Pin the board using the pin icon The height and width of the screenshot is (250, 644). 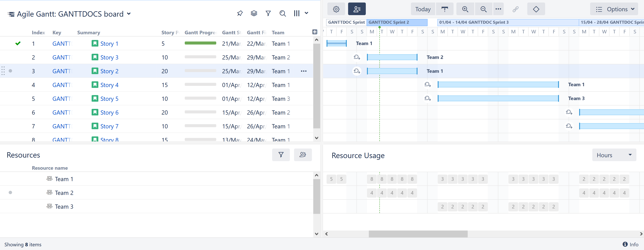tap(239, 13)
